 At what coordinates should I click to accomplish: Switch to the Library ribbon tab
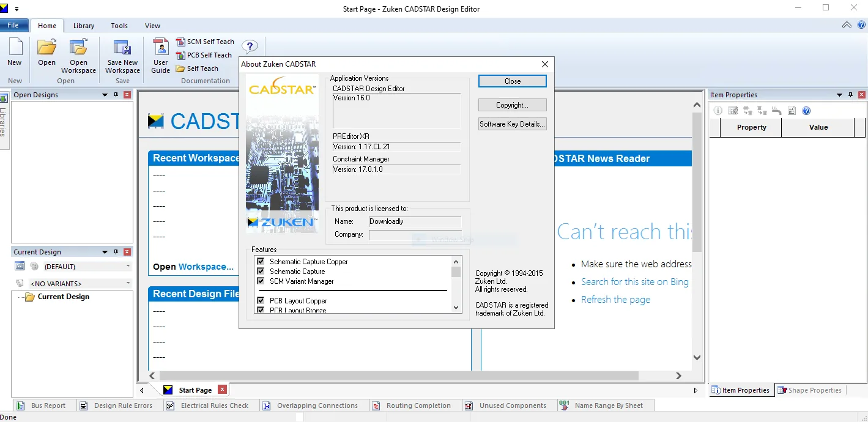click(x=84, y=26)
